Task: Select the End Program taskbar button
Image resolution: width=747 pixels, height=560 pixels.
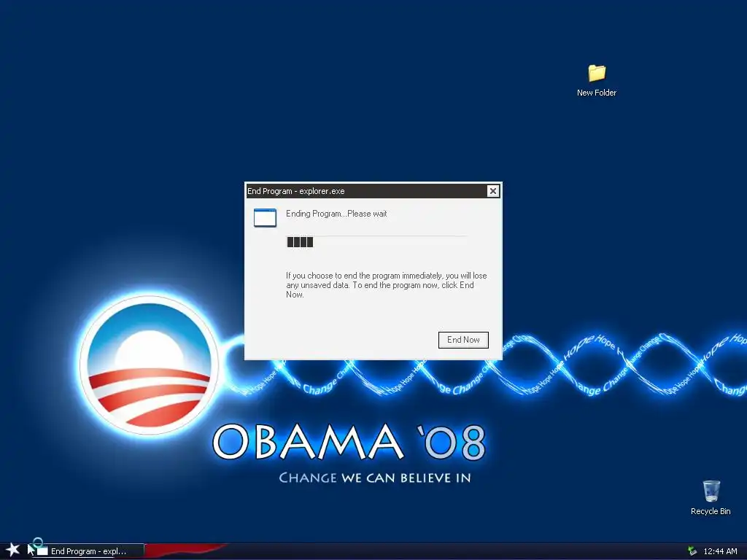Action: pyautogui.click(x=88, y=551)
